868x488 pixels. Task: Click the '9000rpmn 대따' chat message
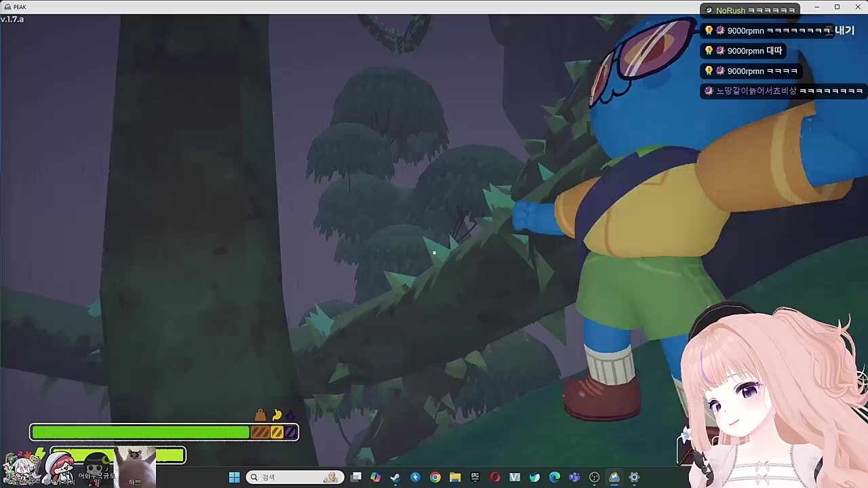pos(744,51)
